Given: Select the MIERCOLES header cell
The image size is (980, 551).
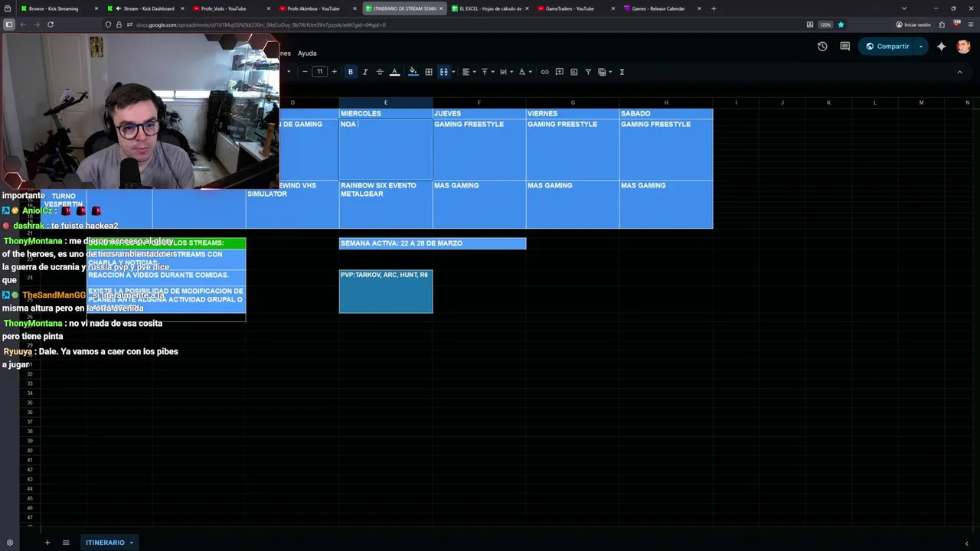Looking at the screenshot, I should tap(386, 113).
